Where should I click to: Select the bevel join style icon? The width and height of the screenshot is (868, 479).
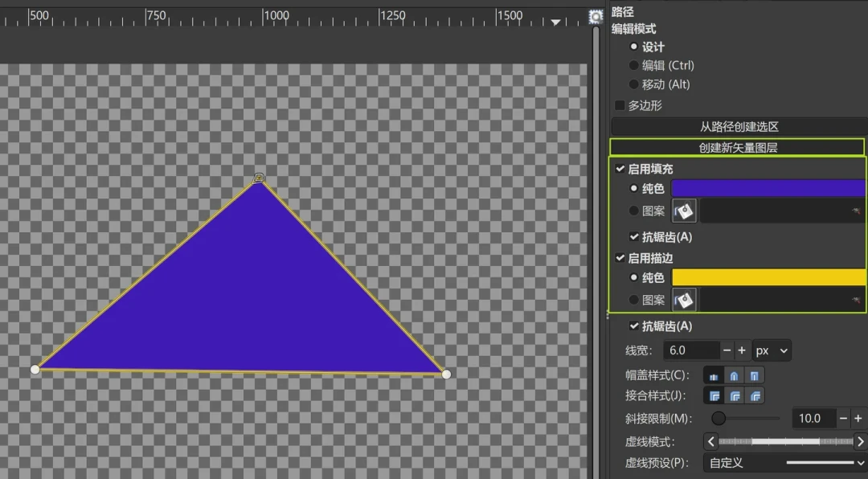755,396
